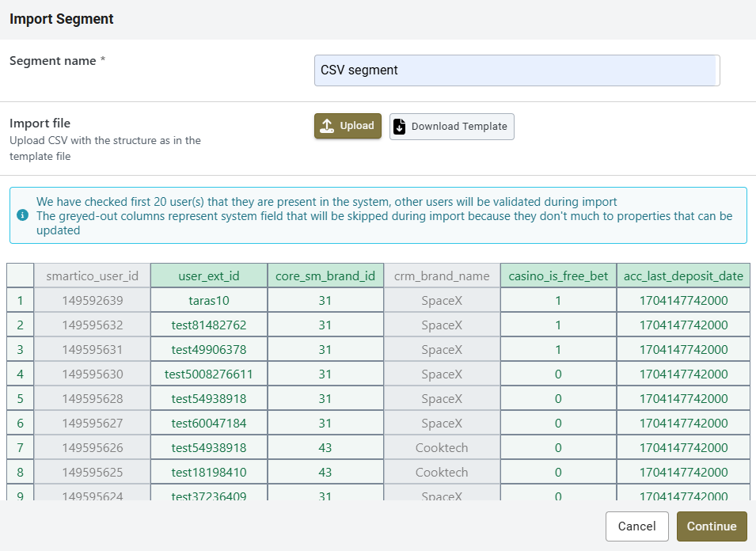
Task: Click the download template file icon
Action: (x=400, y=127)
